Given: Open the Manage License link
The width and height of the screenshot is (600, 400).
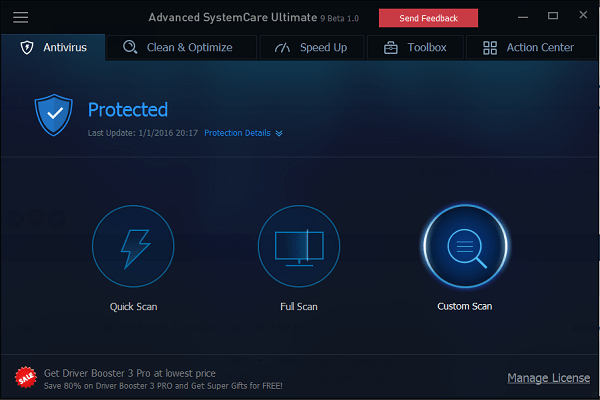Looking at the screenshot, I should [548, 378].
